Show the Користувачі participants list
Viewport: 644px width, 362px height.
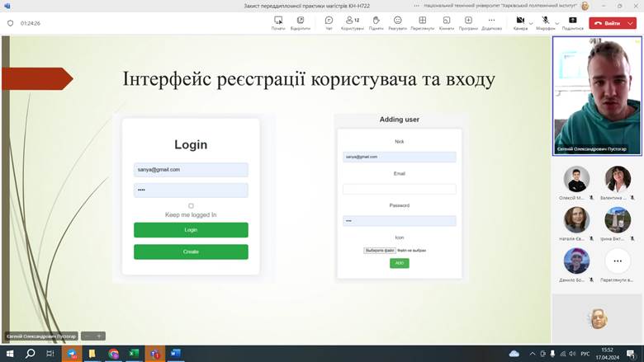352,22
